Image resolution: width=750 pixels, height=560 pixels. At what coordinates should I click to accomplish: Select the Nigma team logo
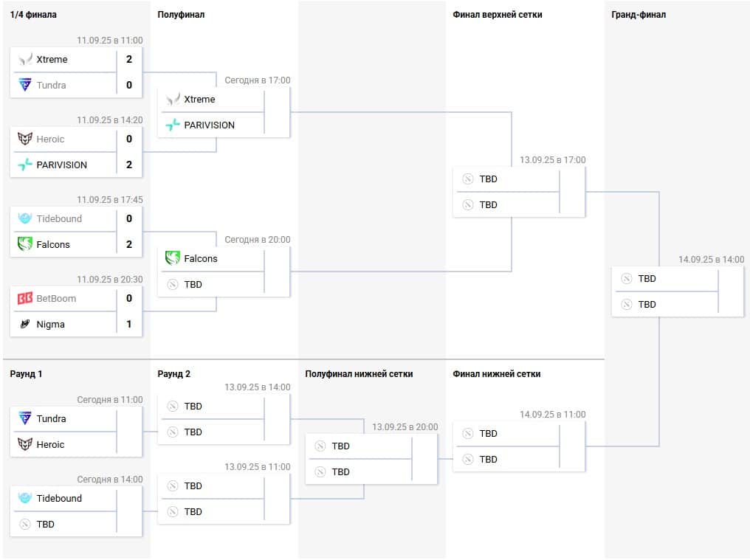(25, 324)
